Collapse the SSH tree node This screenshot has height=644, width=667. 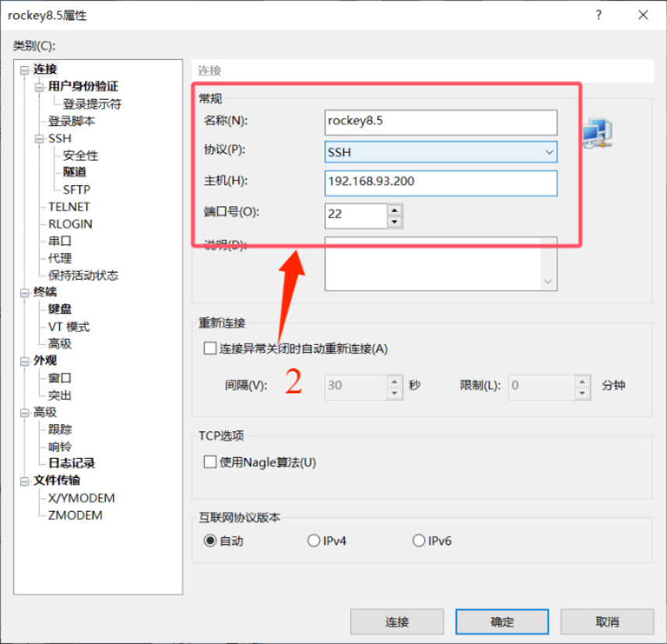click(40, 139)
